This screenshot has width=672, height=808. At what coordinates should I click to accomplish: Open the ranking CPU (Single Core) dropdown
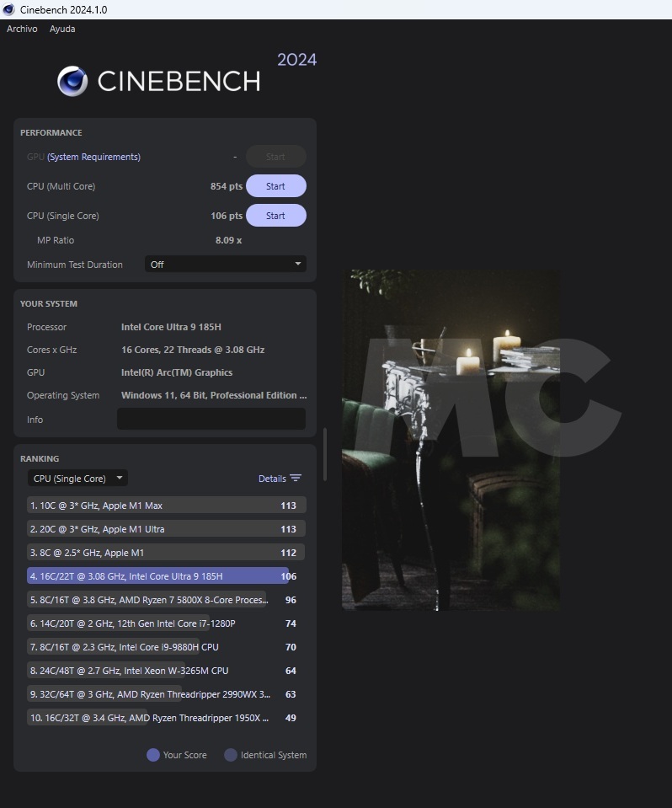pos(77,479)
